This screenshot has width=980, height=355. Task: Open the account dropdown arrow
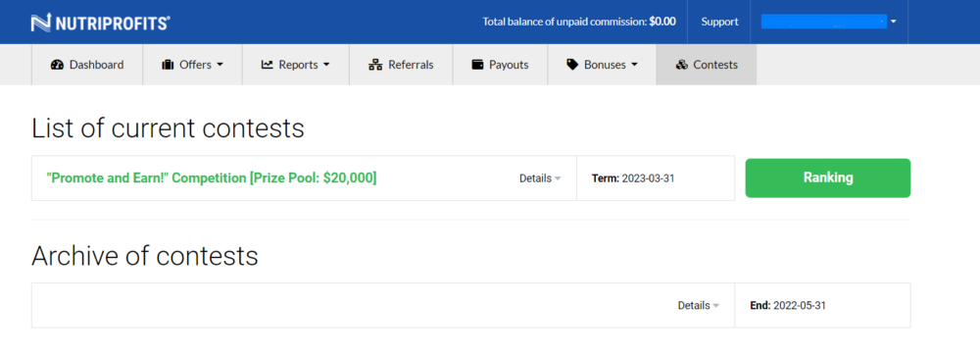893,22
